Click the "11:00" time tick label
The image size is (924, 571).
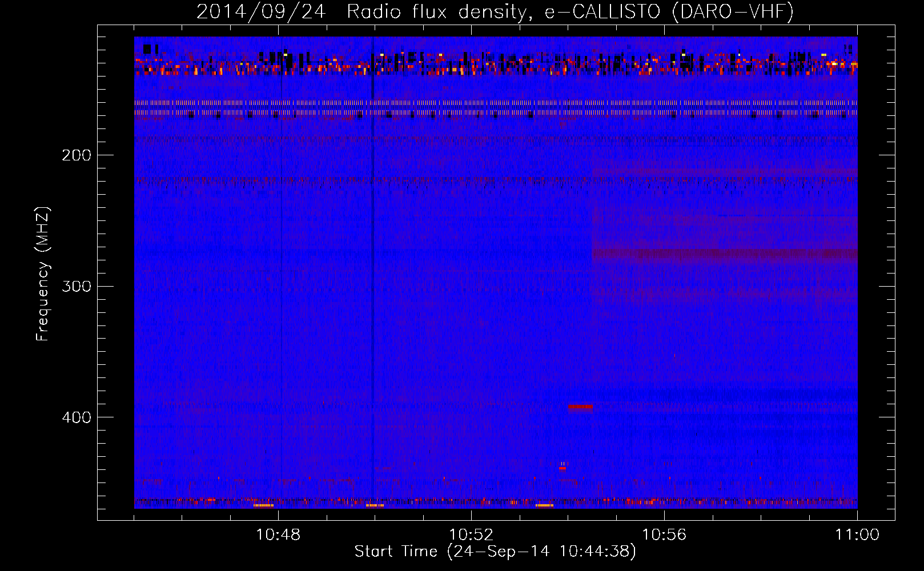pyautogui.click(x=857, y=534)
